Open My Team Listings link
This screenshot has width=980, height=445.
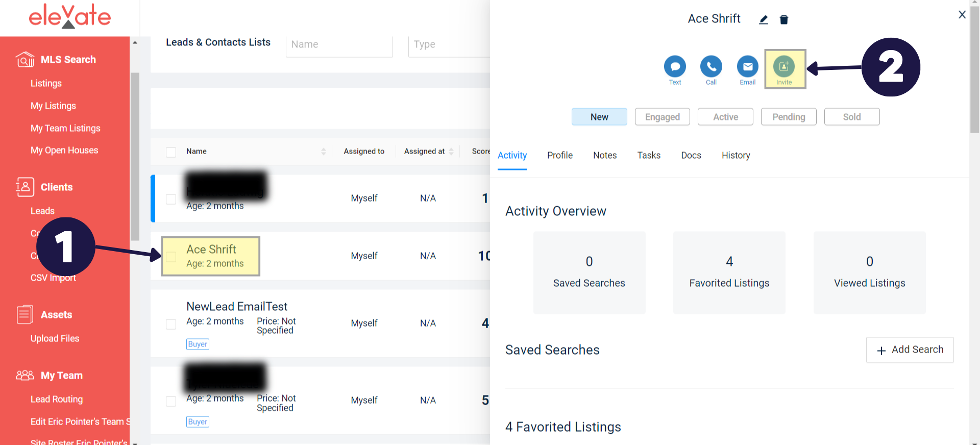pyautogui.click(x=65, y=128)
